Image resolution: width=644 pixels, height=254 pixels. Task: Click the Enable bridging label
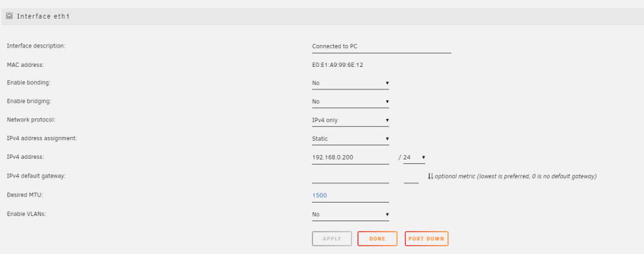[29, 101]
